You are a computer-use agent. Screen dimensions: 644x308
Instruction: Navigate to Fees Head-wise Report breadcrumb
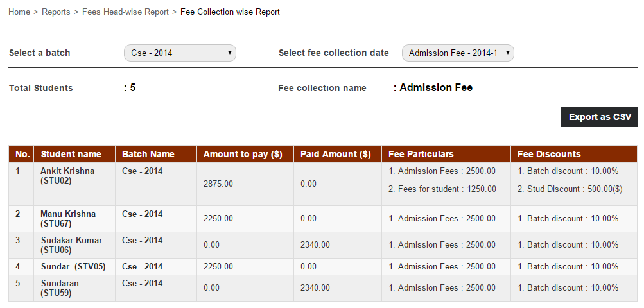point(125,12)
